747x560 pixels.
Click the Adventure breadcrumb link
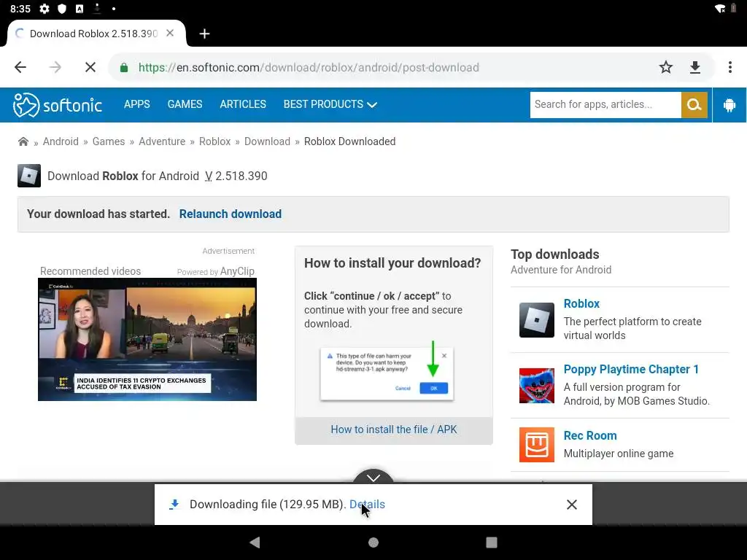click(162, 141)
